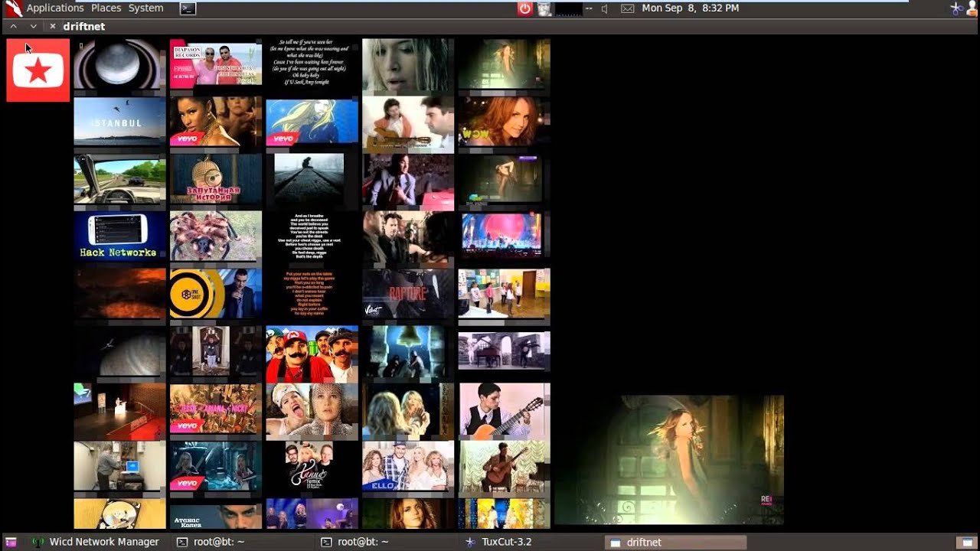980x551 pixels.
Task: Open the System menu
Action: tap(145, 8)
